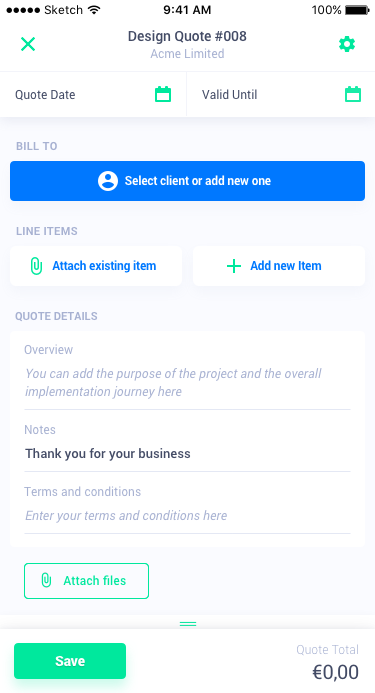375x693 pixels.
Task: Save the design quote
Action: click(x=70, y=661)
